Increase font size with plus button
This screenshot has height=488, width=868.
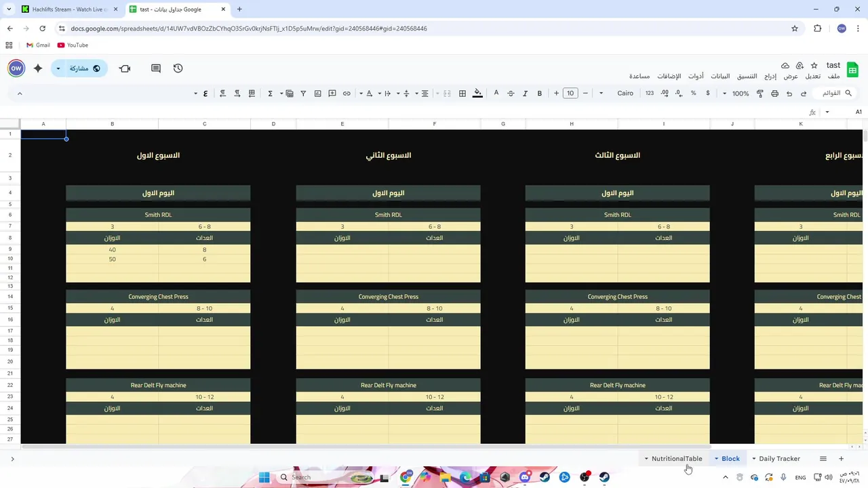tap(556, 94)
